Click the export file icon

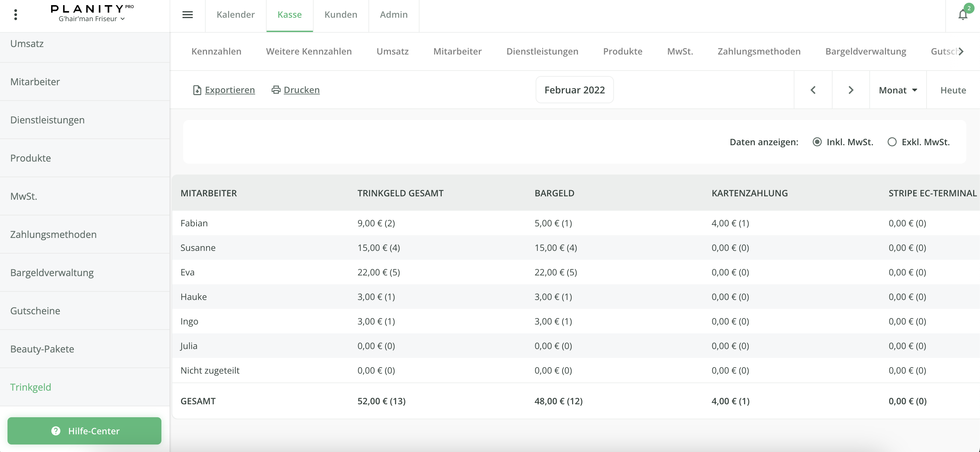coord(197,90)
